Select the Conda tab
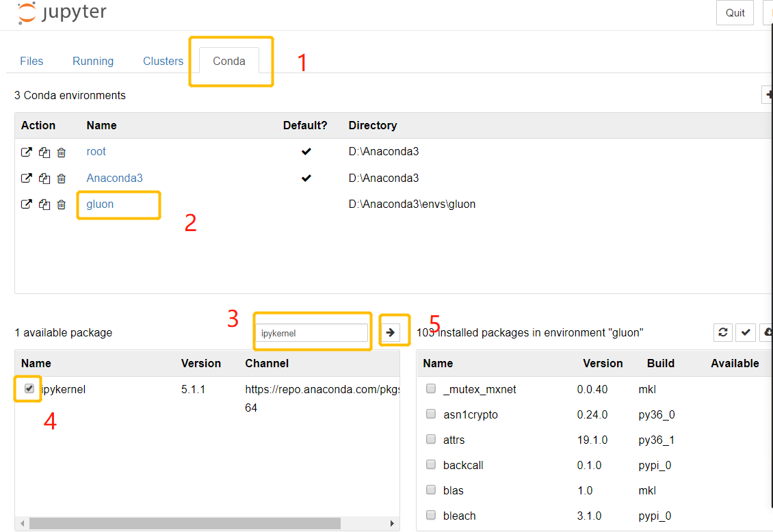Image resolution: width=773 pixels, height=532 pixels. point(229,61)
